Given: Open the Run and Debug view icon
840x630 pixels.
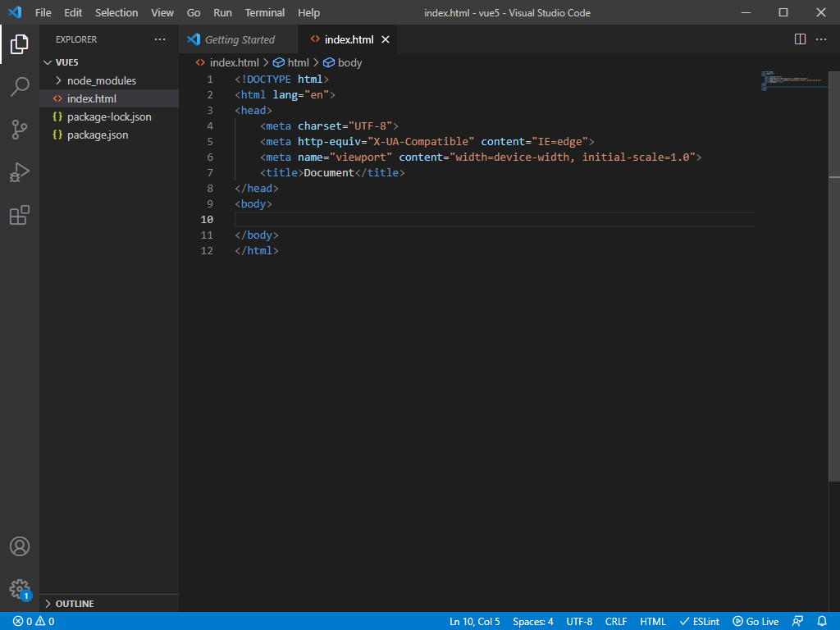Looking at the screenshot, I should click(20, 172).
